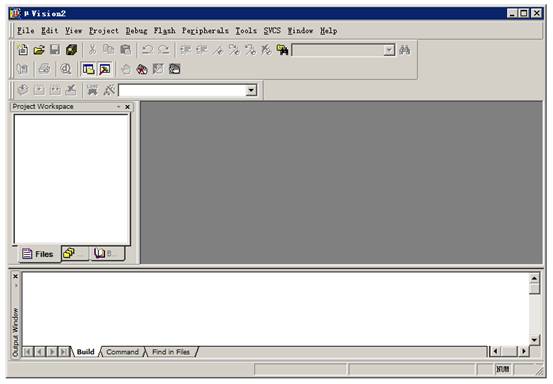Click output window vertical scrollbar down arrow
The image size is (553, 384).
(x=534, y=340)
